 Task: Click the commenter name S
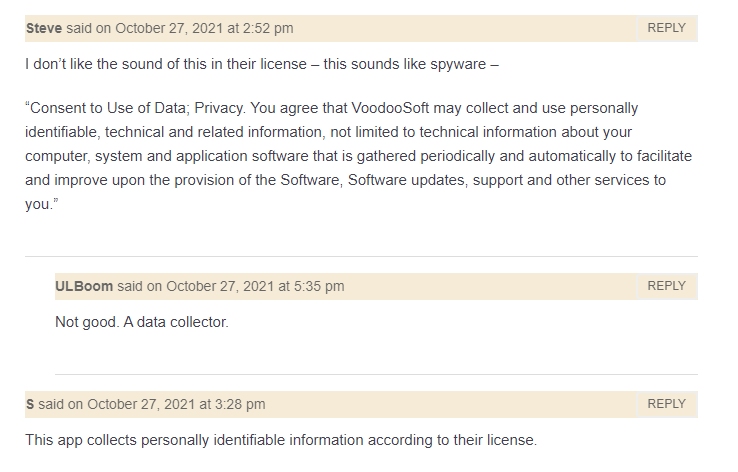[30, 404]
